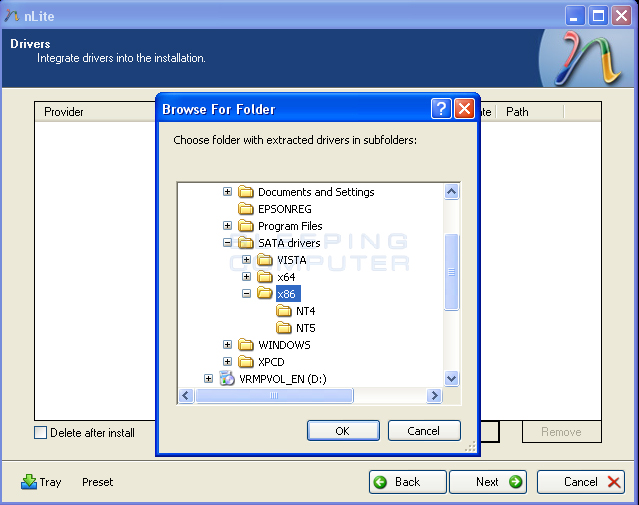This screenshot has width=639, height=505.
Task: Click the Tray download icon
Action: [x=29, y=482]
